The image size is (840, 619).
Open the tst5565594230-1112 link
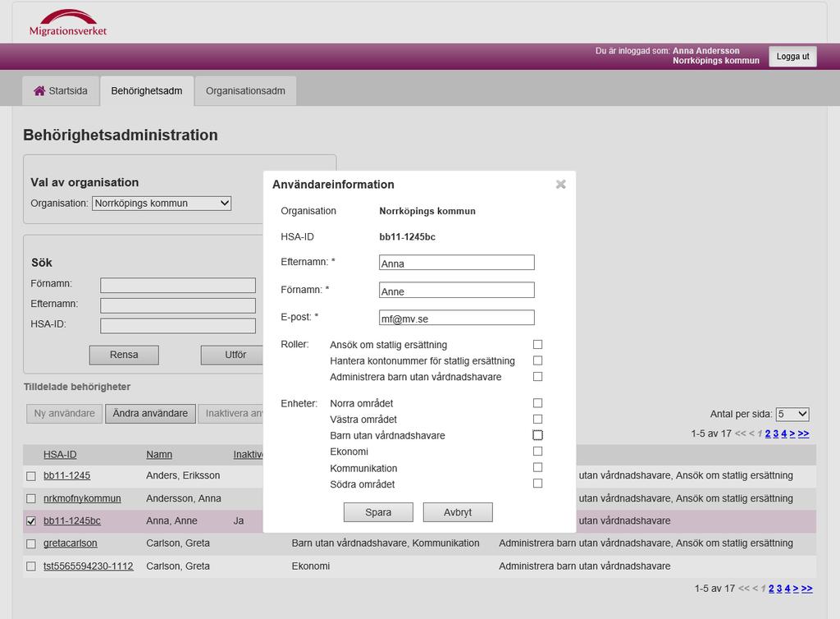(89, 566)
